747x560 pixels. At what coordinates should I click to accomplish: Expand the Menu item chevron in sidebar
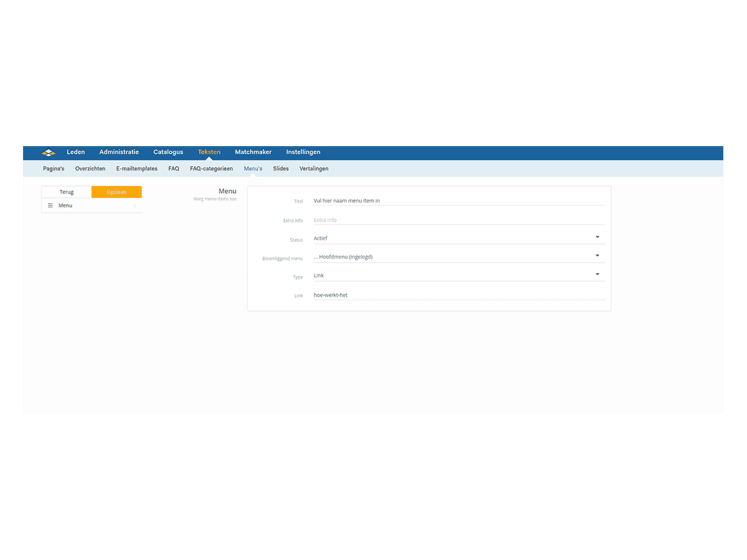(135, 206)
